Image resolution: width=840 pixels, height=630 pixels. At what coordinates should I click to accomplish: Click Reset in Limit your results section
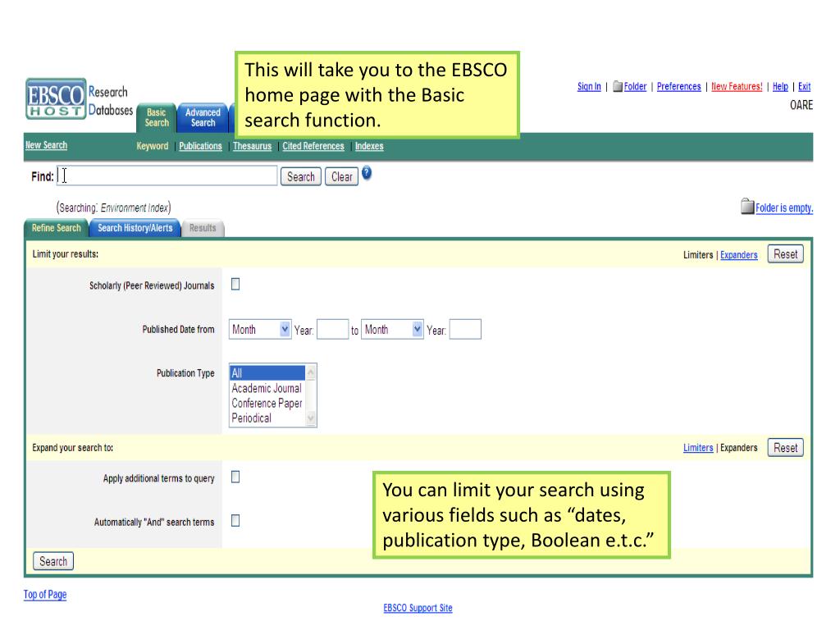(x=785, y=254)
